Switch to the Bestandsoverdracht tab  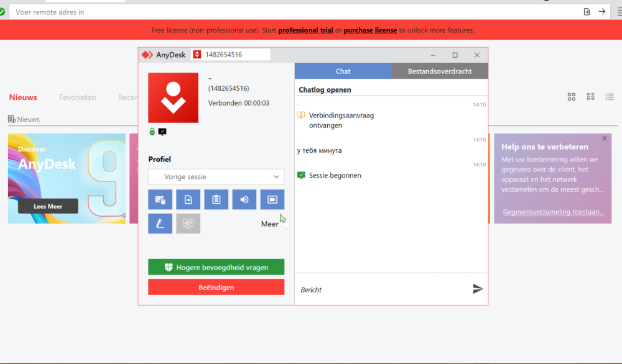click(x=440, y=71)
